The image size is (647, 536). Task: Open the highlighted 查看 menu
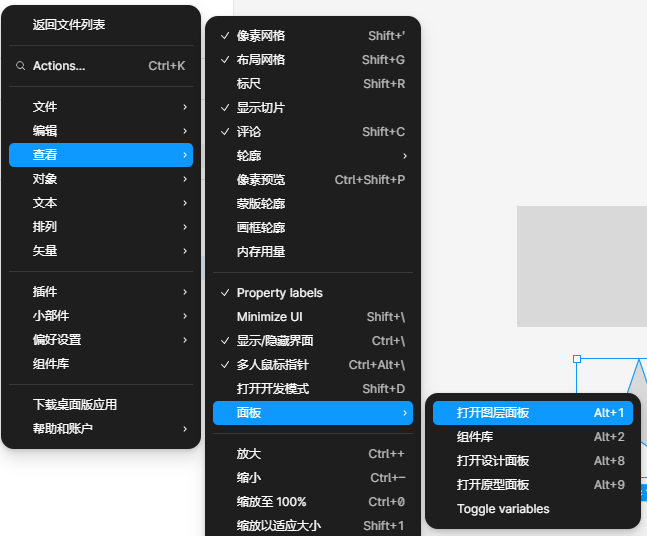(101, 155)
